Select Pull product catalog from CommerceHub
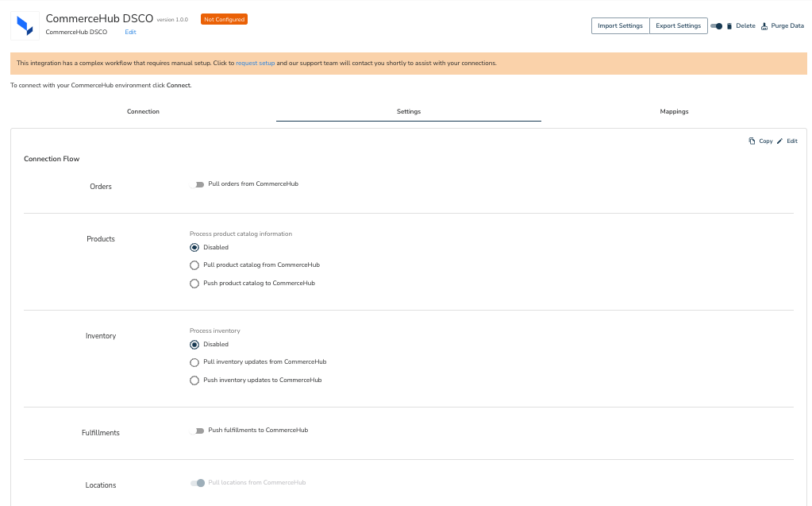This screenshot has width=812, height=506. click(x=194, y=265)
